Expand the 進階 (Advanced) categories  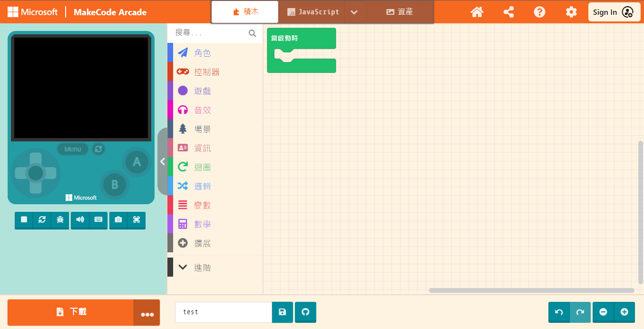pyautogui.click(x=215, y=268)
